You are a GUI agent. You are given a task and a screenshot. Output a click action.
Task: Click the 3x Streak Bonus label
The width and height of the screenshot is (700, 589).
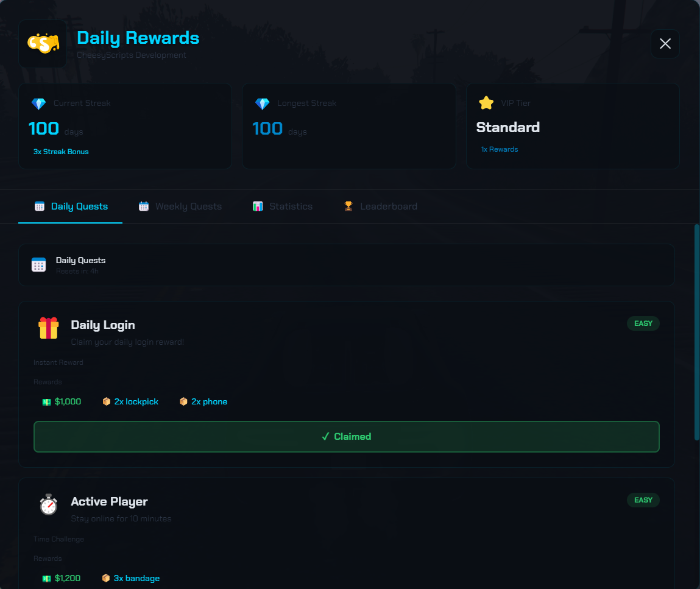click(61, 152)
